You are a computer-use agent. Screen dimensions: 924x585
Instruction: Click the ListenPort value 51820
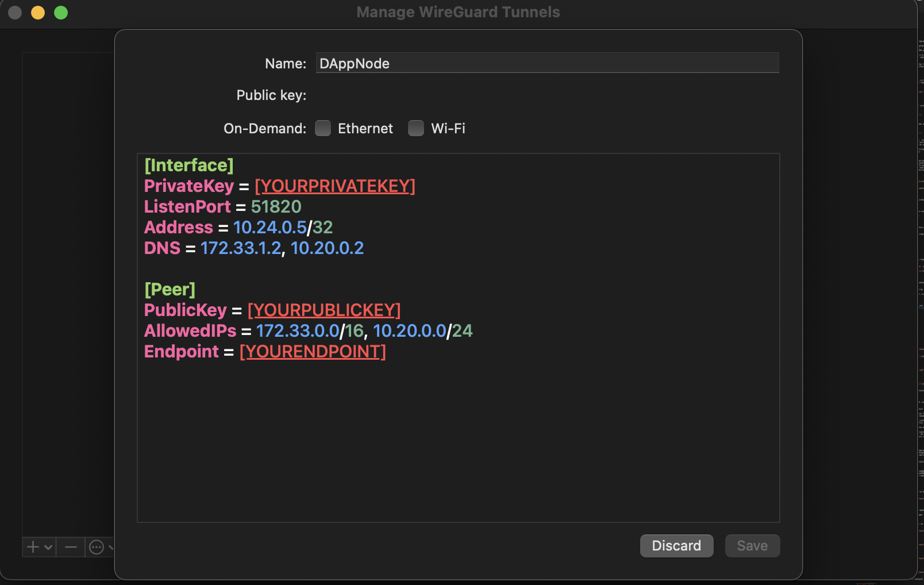[x=276, y=206]
